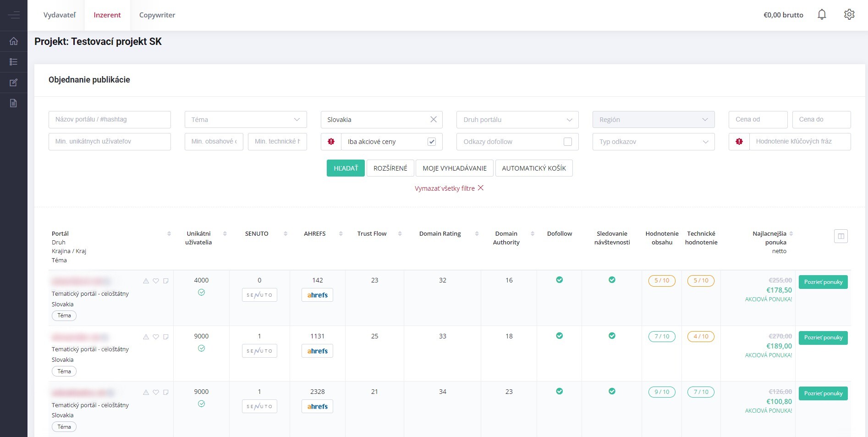The width and height of the screenshot is (868, 437).
Task: Click the Cena do field
Action: tap(821, 120)
